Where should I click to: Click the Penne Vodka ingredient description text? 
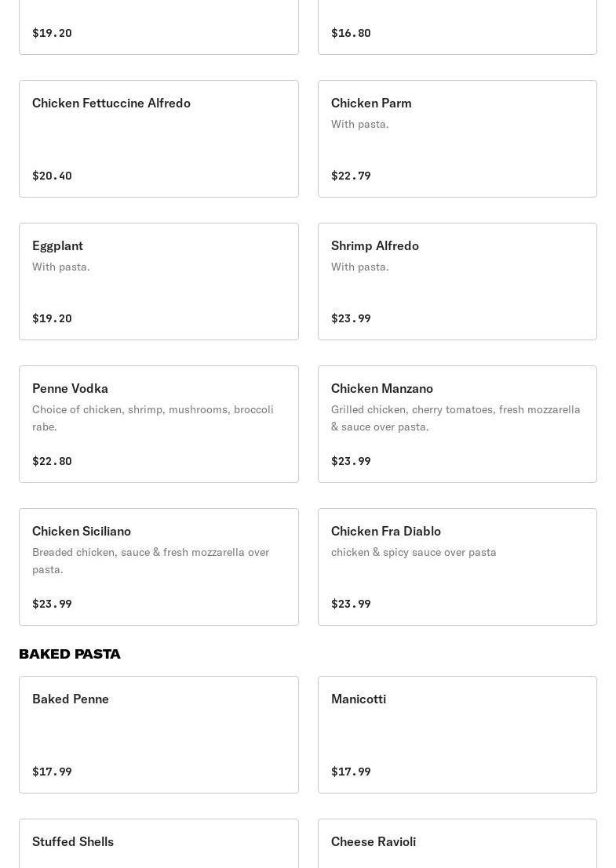pos(153,418)
